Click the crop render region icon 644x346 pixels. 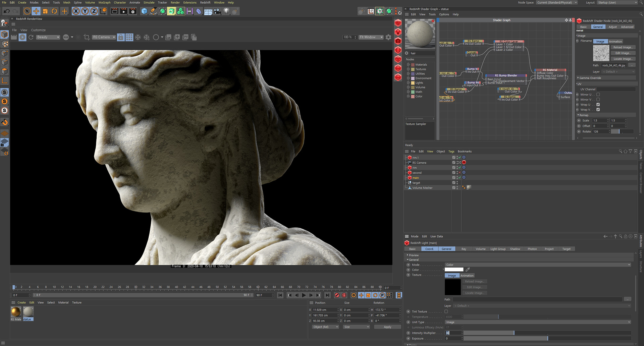click(87, 37)
